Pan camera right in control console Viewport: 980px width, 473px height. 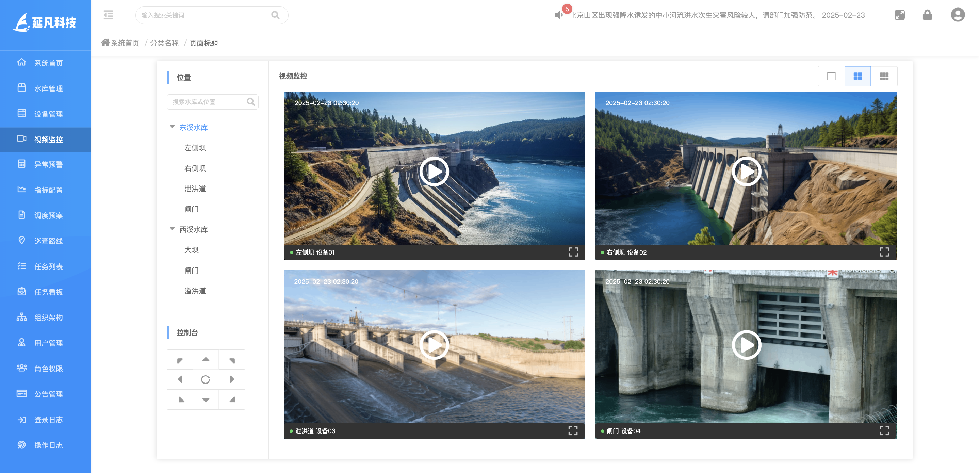tap(232, 379)
